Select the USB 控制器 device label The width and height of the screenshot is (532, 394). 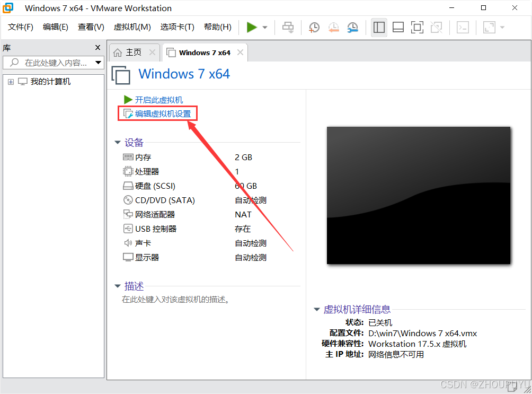[156, 229]
